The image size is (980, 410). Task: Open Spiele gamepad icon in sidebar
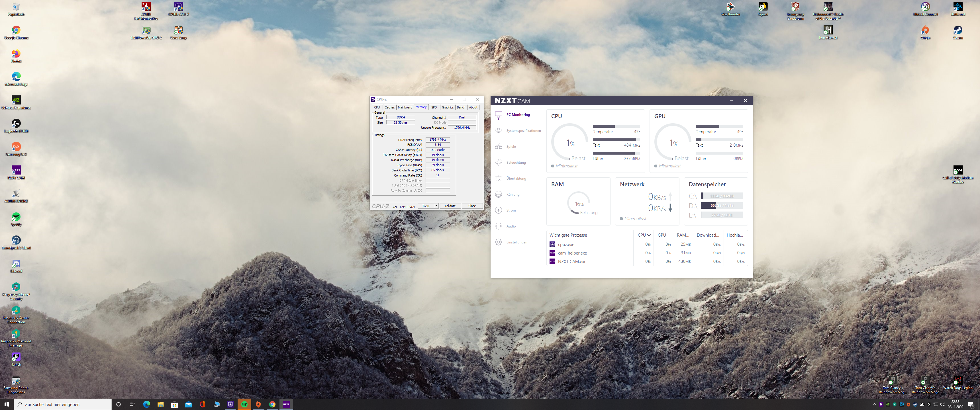click(x=498, y=146)
